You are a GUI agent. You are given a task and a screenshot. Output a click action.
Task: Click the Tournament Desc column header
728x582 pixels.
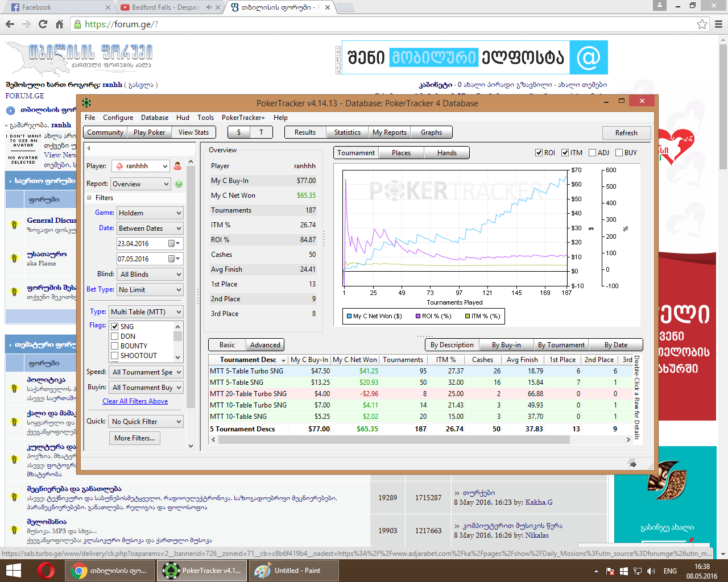pos(249,360)
